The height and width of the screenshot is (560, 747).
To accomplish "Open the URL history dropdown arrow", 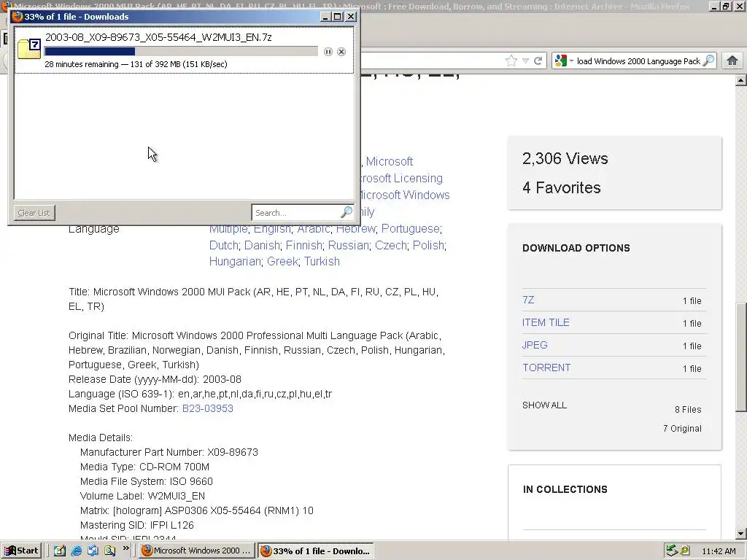I will (x=525, y=61).
